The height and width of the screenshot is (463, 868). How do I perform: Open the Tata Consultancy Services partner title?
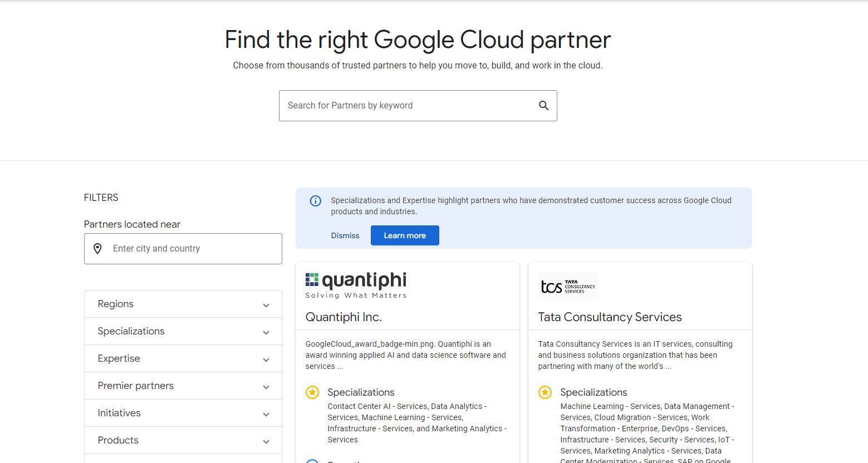(610, 317)
